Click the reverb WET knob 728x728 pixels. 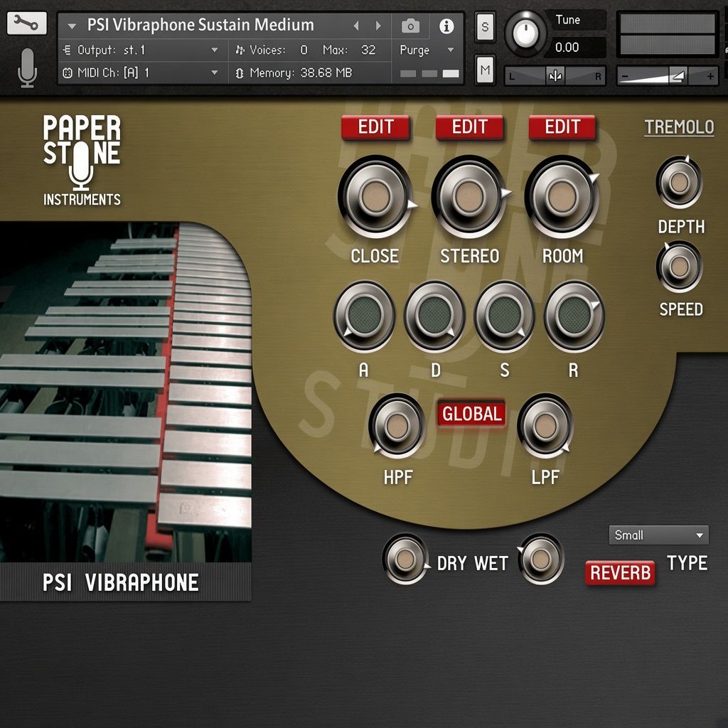(541, 559)
